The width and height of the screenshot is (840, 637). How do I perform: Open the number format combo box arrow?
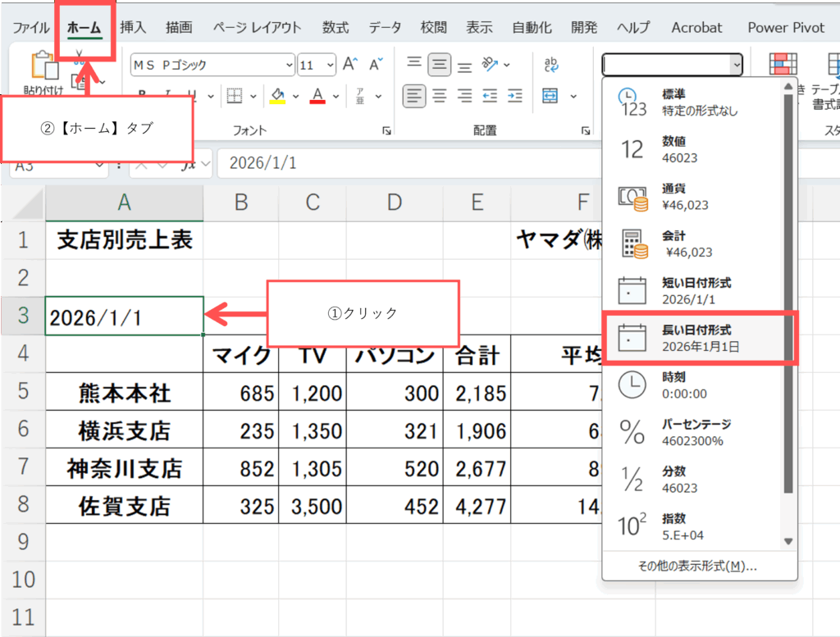tap(737, 65)
